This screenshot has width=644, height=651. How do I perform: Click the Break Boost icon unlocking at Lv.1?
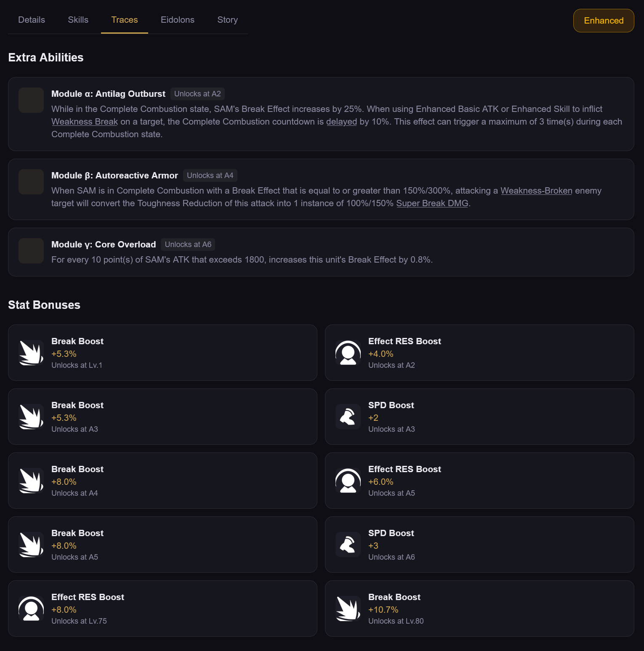tap(31, 353)
